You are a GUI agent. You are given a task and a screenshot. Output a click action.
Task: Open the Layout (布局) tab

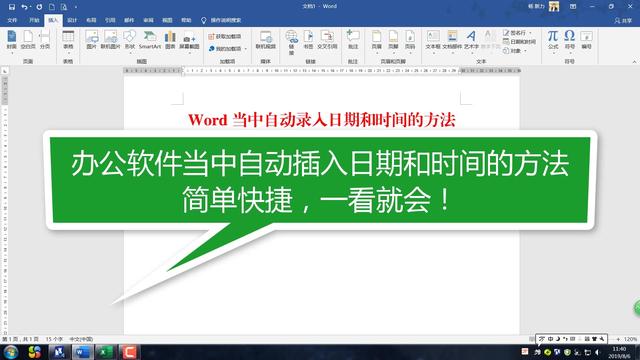click(x=91, y=20)
